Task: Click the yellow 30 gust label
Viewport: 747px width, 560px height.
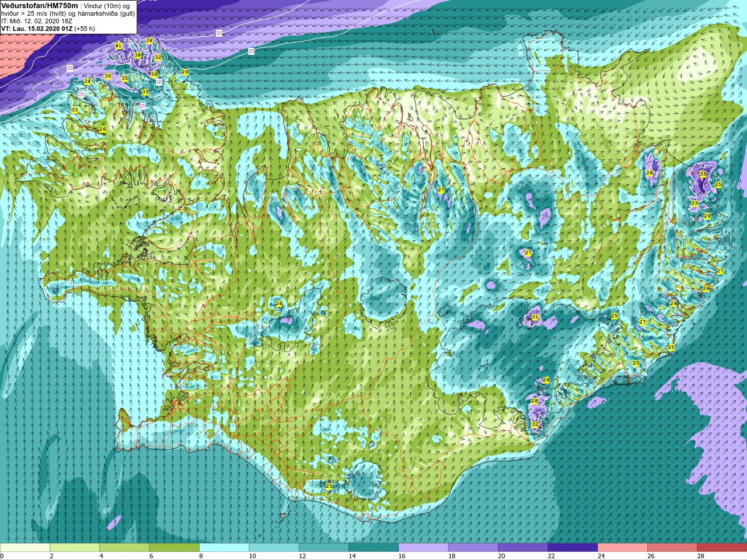Action: pyautogui.click(x=108, y=76)
